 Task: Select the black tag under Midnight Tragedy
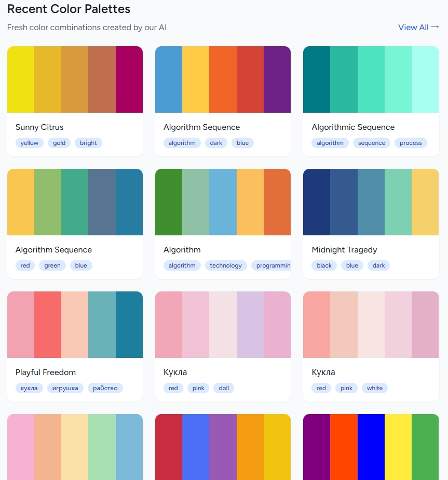[324, 265]
